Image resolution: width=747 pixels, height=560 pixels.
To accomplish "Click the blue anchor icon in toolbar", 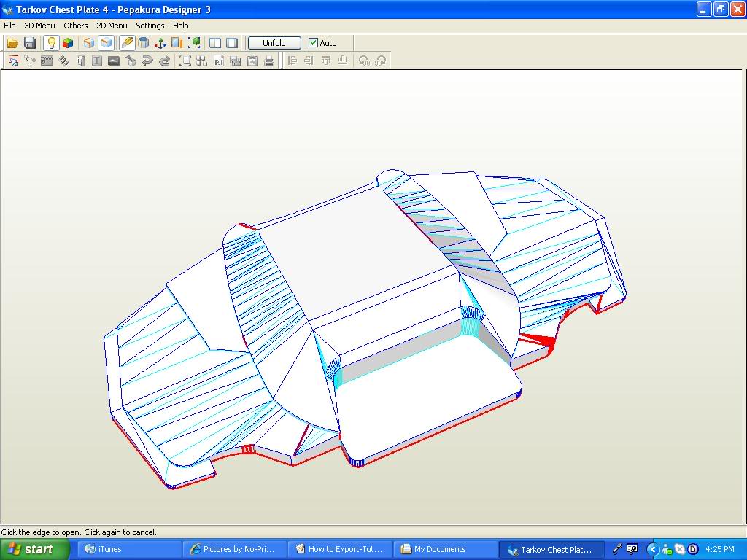I will (160, 43).
